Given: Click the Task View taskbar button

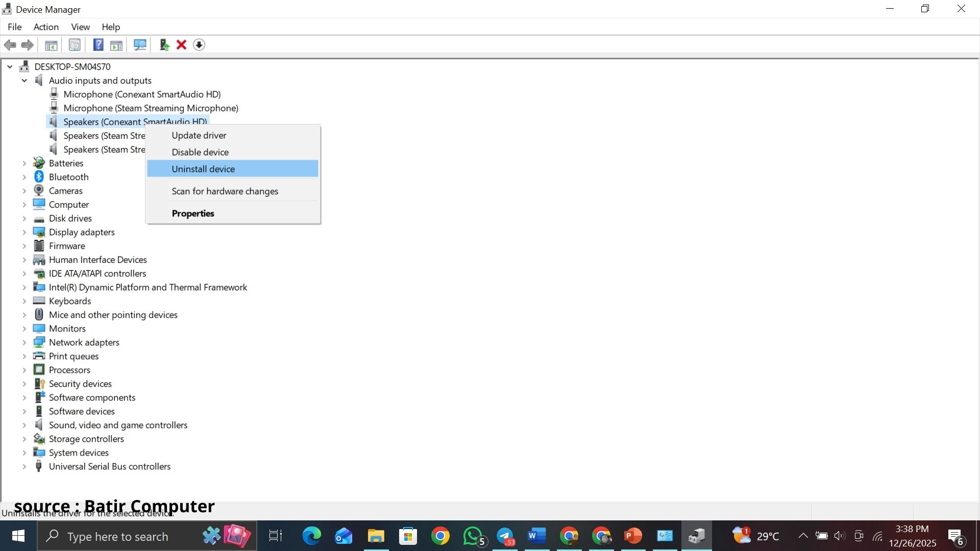Looking at the screenshot, I should pos(276,536).
